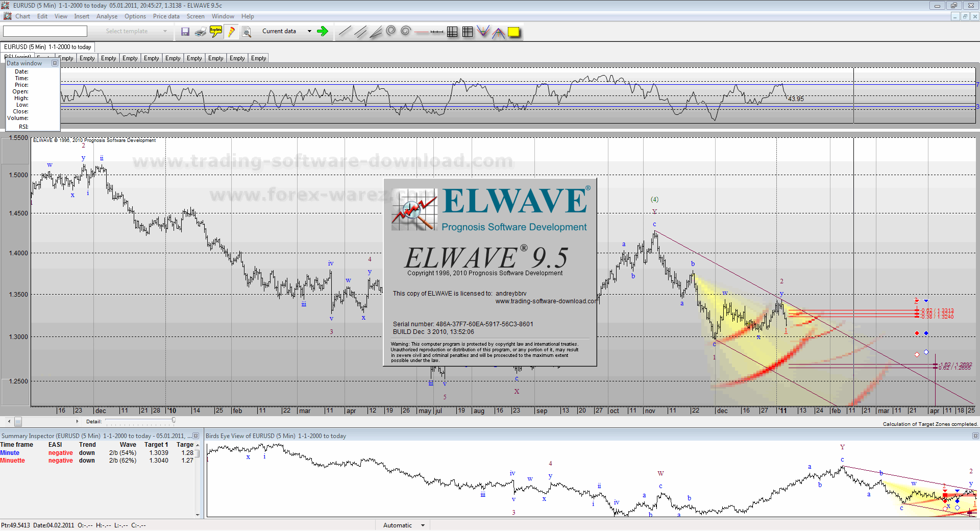Close the Data window panel
980x531 pixels.
[55, 63]
